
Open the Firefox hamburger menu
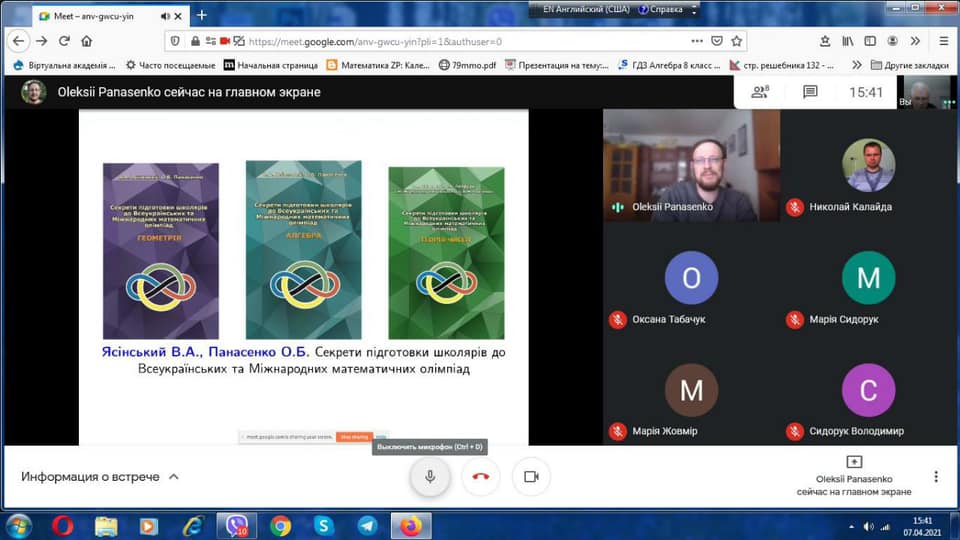(943, 41)
